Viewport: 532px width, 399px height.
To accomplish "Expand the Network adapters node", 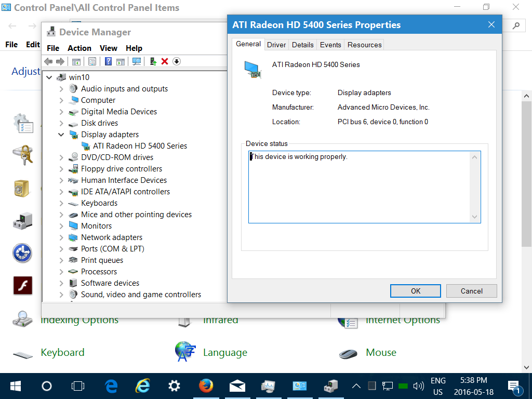I will (x=61, y=237).
